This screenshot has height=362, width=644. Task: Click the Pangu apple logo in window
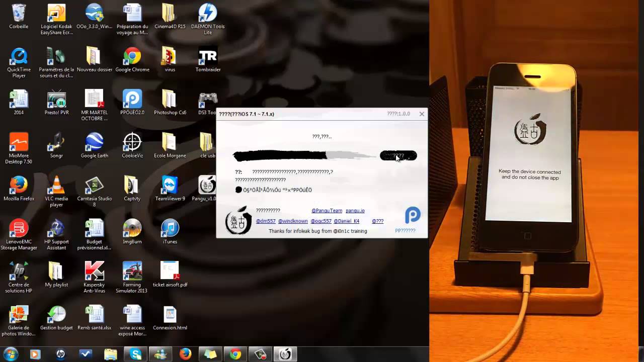238,220
